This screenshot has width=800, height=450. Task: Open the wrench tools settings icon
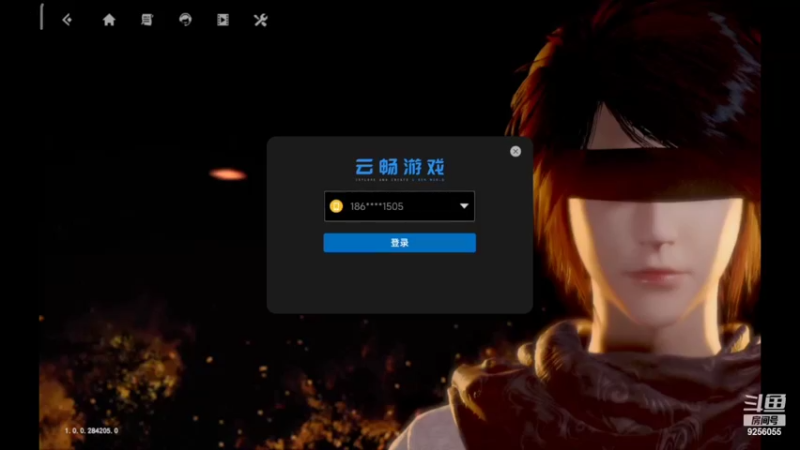click(260, 20)
